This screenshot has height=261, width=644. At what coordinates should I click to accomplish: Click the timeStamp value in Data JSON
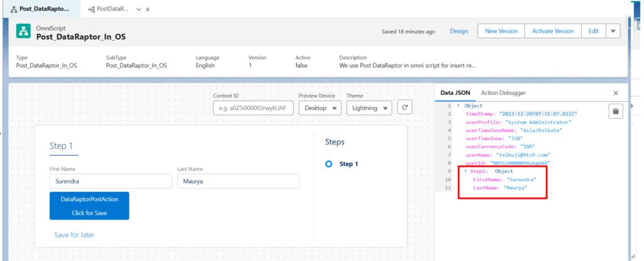tap(539, 114)
